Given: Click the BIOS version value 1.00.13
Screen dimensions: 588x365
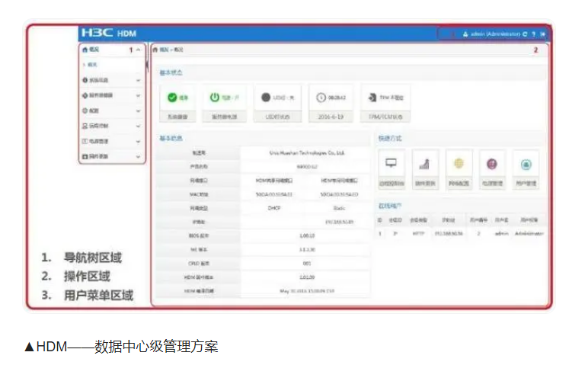Looking at the screenshot, I should [x=307, y=235].
